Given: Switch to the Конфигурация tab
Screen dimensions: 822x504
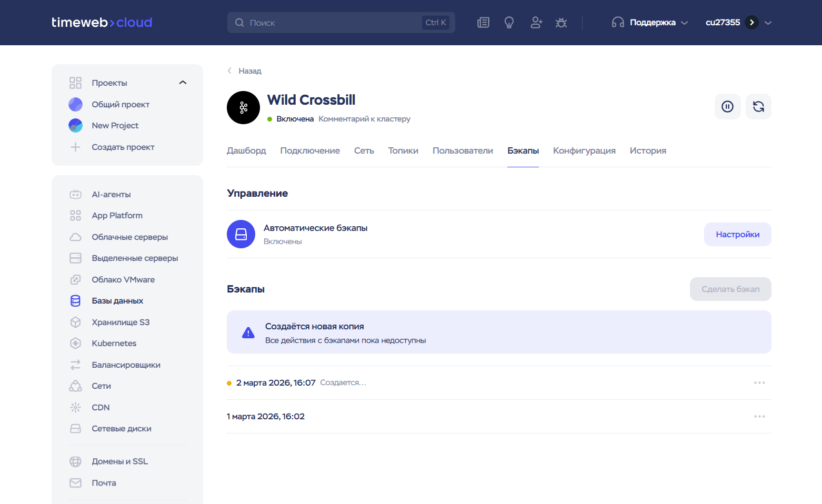Looking at the screenshot, I should coord(584,151).
